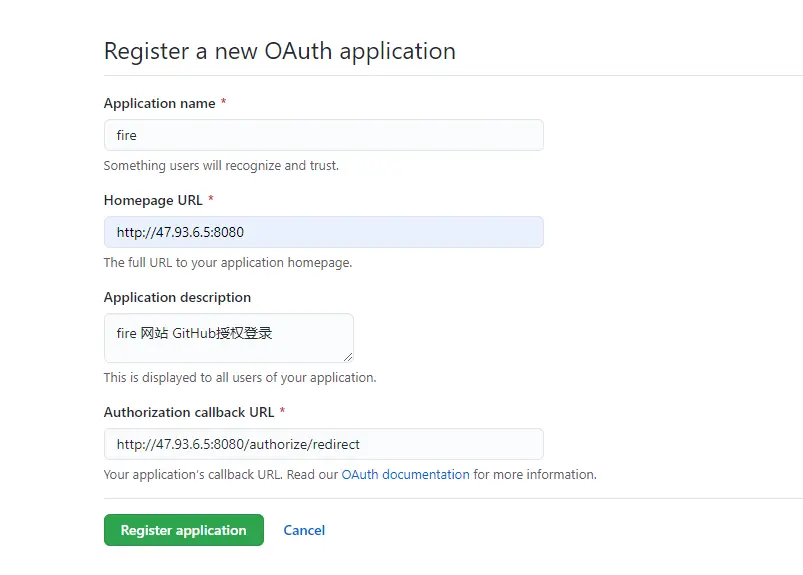This screenshot has height=575, width=803.
Task: Click the "displayed to all users" hint text
Action: pyautogui.click(x=240, y=378)
